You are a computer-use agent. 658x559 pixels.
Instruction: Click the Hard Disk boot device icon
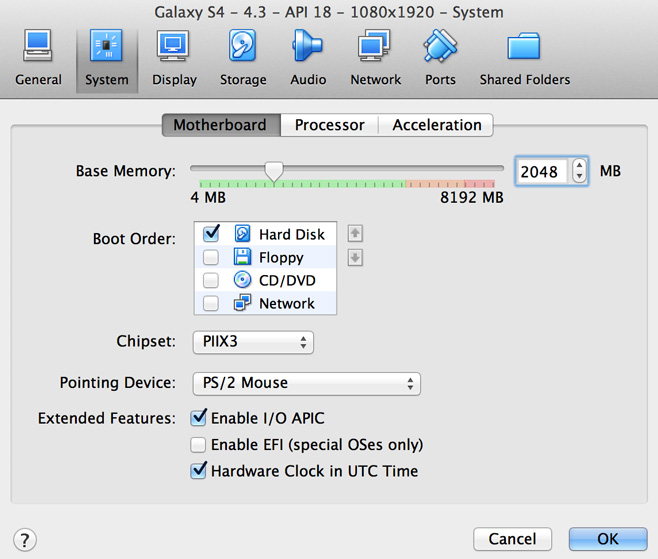pyautogui.click(x=242, y=234)
